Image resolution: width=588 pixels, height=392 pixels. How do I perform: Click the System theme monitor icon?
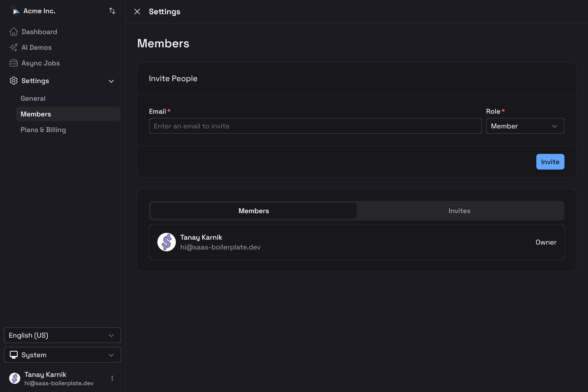(x=14, y=355)
